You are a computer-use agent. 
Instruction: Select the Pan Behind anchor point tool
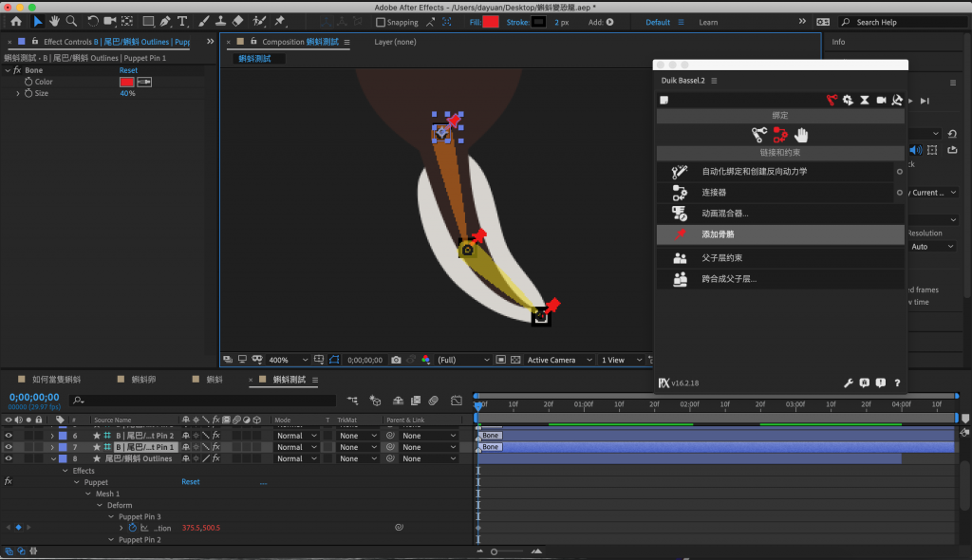[x=127, y=22]
